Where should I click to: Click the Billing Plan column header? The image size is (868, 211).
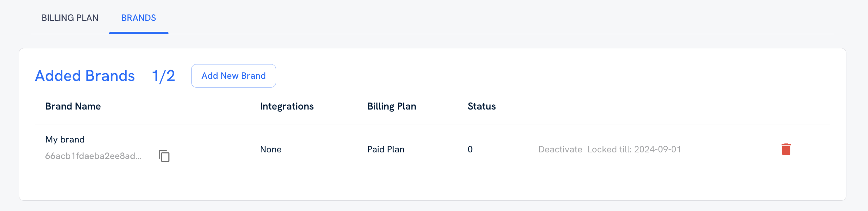click(x=392, y=106)
